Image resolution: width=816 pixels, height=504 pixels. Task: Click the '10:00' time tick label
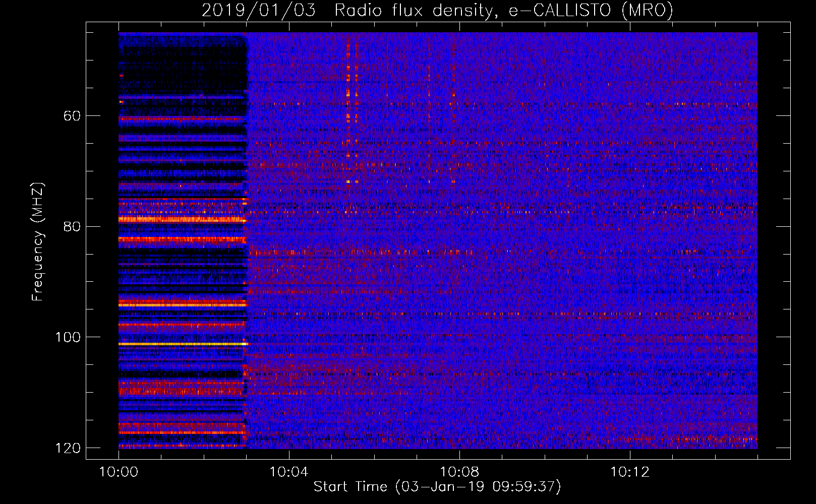click(x=119, y=472)
